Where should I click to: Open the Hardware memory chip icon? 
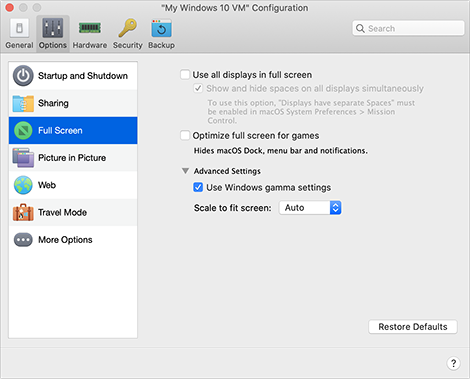click(90, 28)
